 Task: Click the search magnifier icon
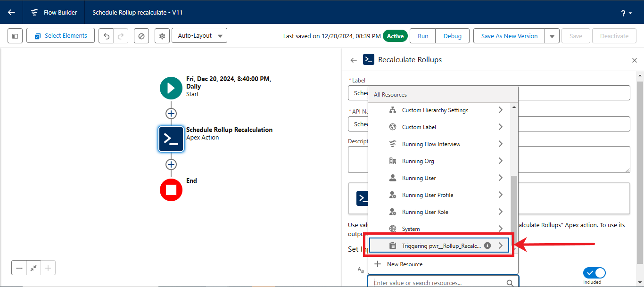[x=510, y=283]
